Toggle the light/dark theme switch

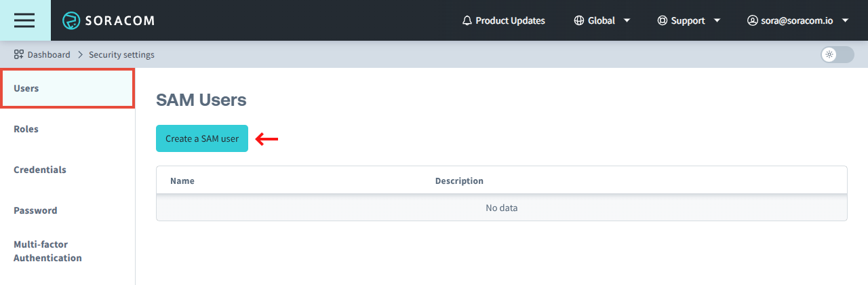tap(837, 55)
